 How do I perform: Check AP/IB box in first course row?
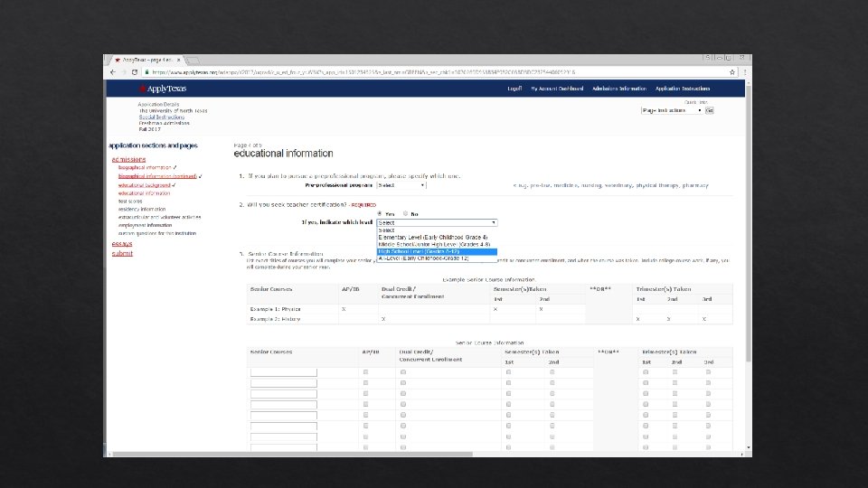pyautogui.click(x=365, y=372)
